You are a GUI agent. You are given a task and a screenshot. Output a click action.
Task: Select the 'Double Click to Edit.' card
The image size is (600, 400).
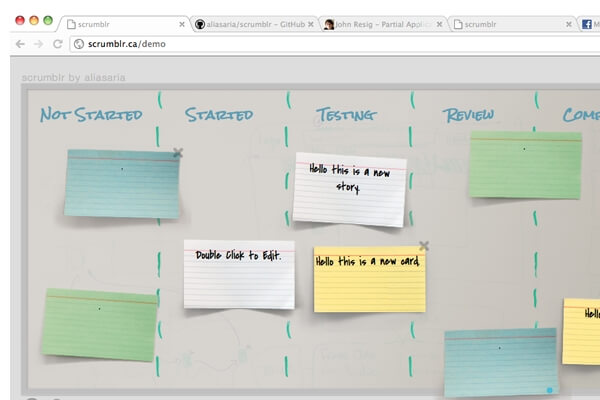coord(239,275)
